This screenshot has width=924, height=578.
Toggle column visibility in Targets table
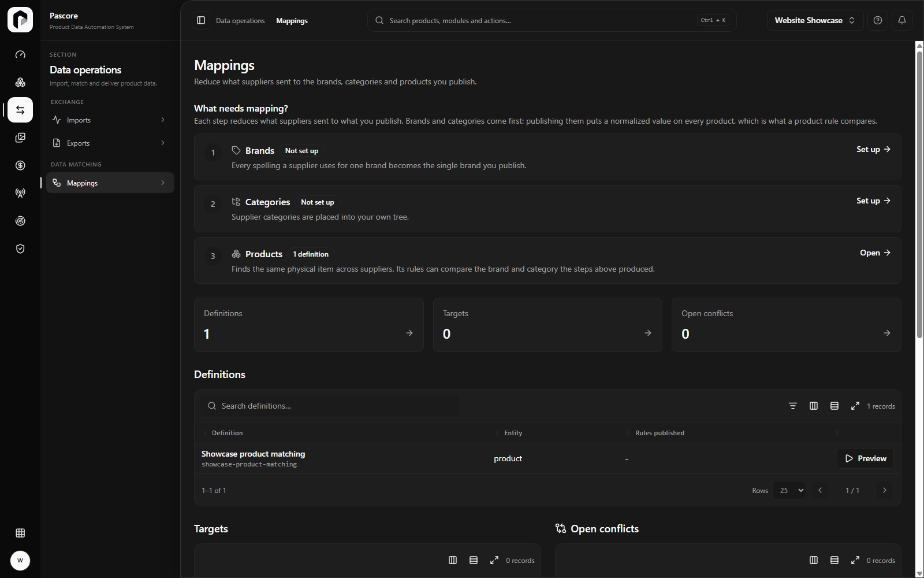click(x=453, y=560)
